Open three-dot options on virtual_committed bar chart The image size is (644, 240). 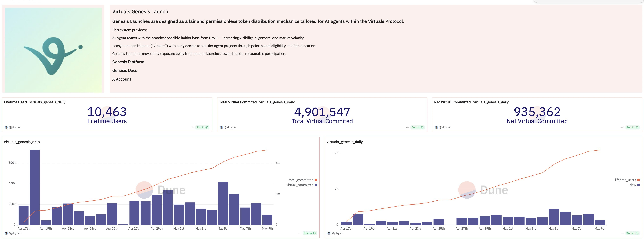(x=300, y=233)
